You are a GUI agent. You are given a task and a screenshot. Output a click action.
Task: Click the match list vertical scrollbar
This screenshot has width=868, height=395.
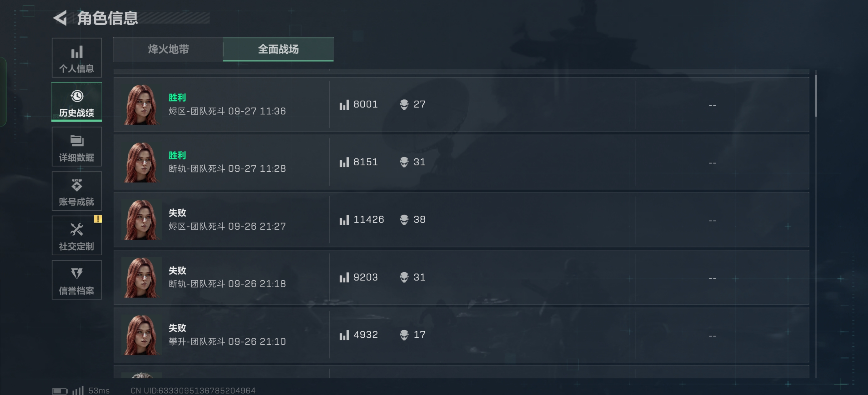[816, 96]
